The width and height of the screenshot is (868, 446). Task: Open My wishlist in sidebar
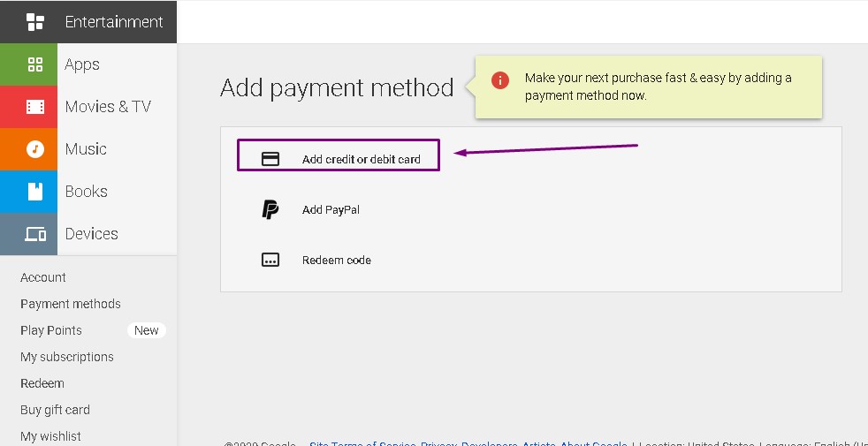pyautogui.click(x=50, y=436)
